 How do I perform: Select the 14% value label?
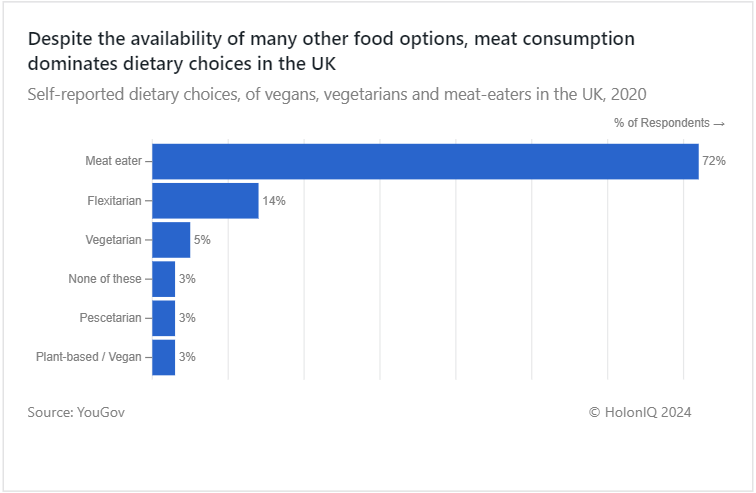(274, 200)
